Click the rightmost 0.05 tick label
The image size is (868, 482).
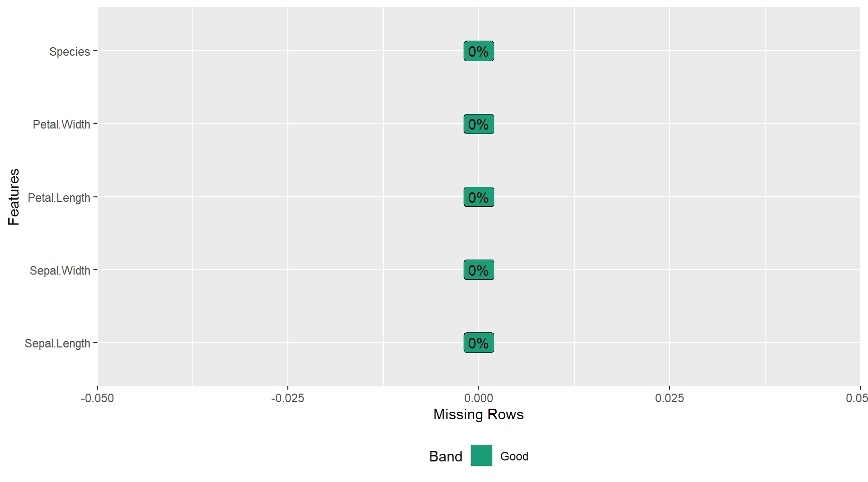pos(857,398)
